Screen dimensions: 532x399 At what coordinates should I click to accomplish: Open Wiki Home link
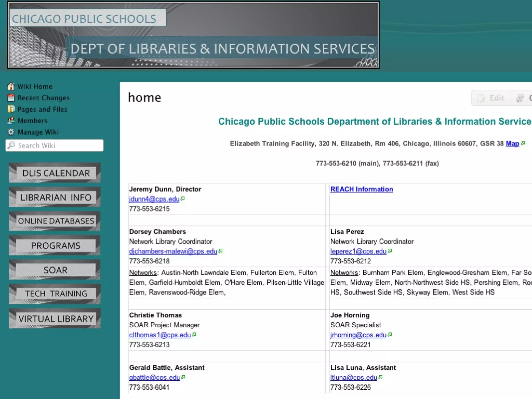tap(35, 87)
